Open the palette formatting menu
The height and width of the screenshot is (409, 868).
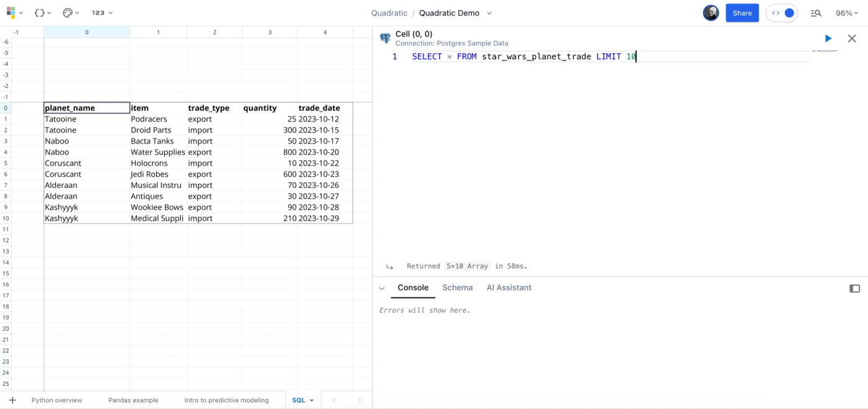(71, 12)
